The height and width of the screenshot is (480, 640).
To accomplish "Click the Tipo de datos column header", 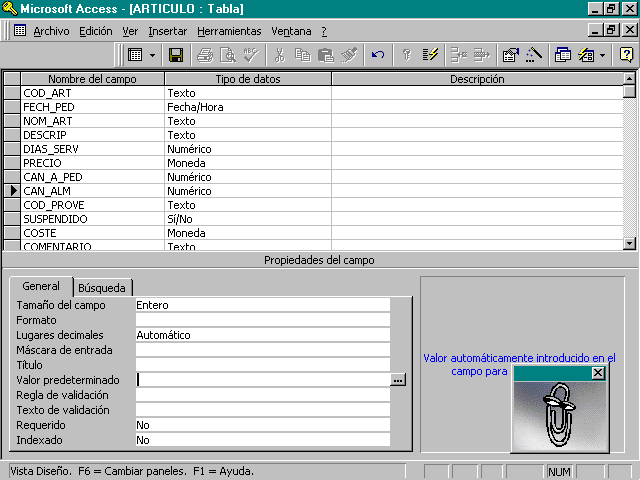I will coord(248,79).
